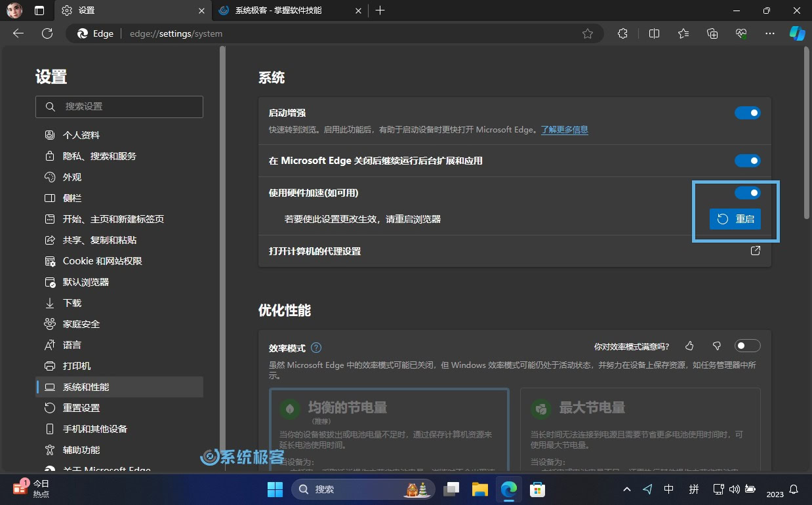
Task: Open the Copilot sidebar icon
Action: point(797,33)
